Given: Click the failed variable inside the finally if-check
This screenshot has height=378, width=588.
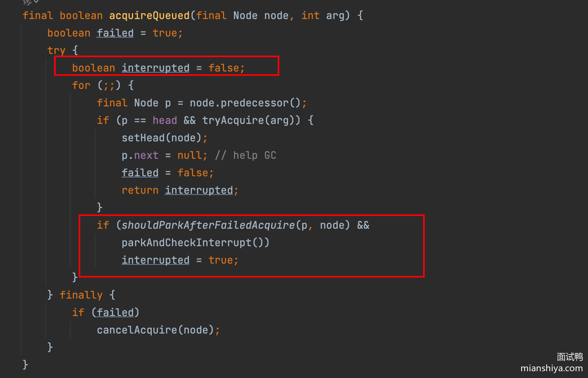Looking at the screenshot, I should (115, 312).
